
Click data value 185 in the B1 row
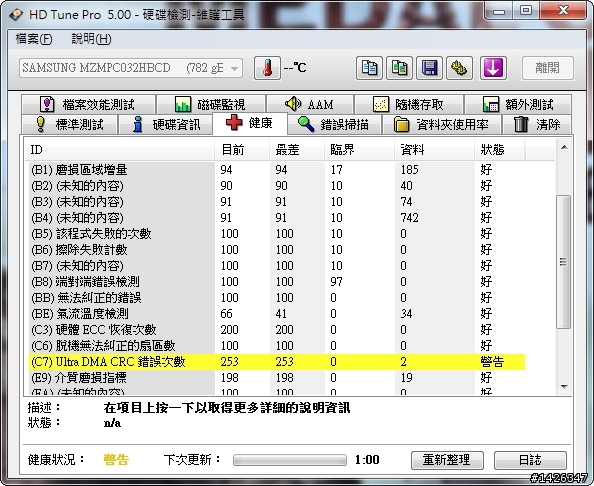coord(410,169)
